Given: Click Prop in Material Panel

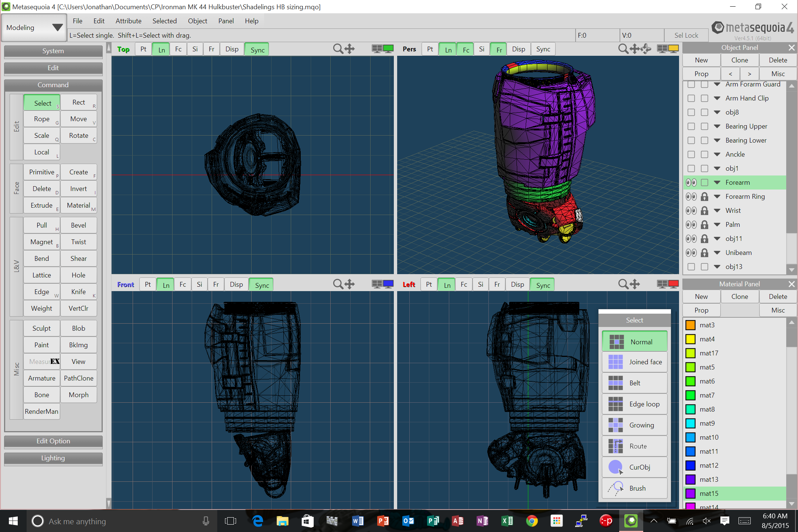Looking at the screenshot, I should [701, 310].
